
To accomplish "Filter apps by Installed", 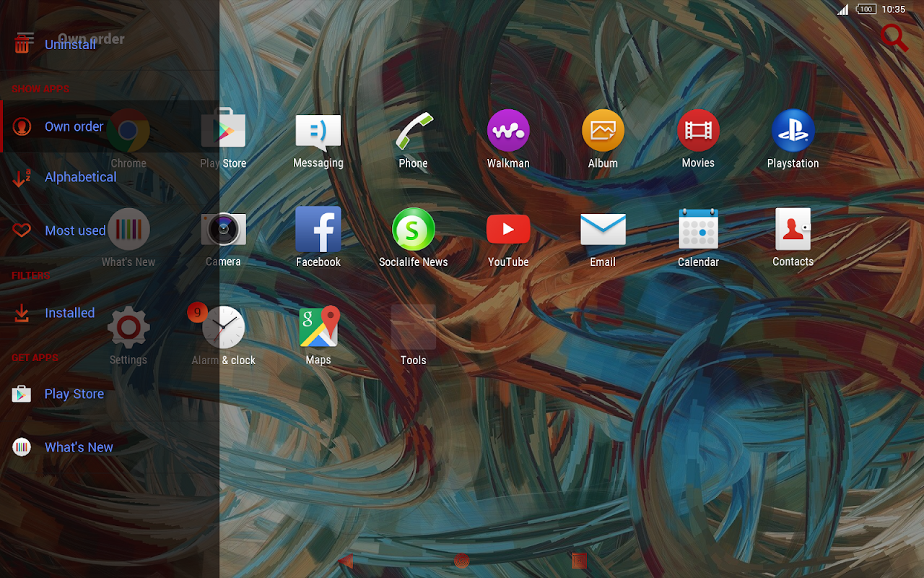I will pos(110,313).
